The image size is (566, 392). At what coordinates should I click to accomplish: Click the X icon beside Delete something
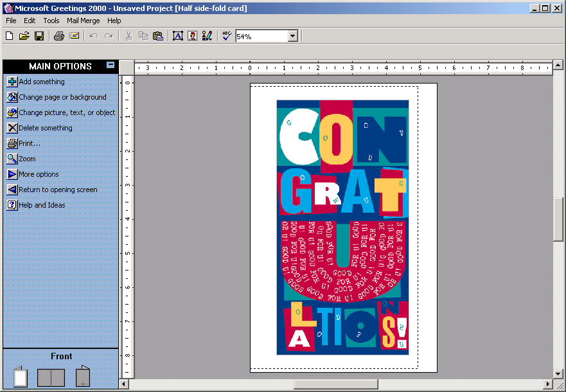click(12, 128)
